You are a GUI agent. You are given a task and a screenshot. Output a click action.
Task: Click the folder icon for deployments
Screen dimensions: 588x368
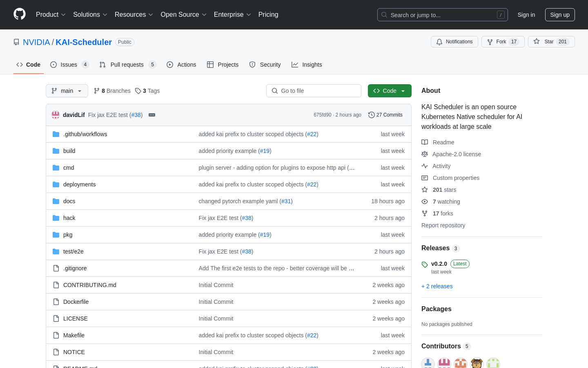tap(56, 184)
